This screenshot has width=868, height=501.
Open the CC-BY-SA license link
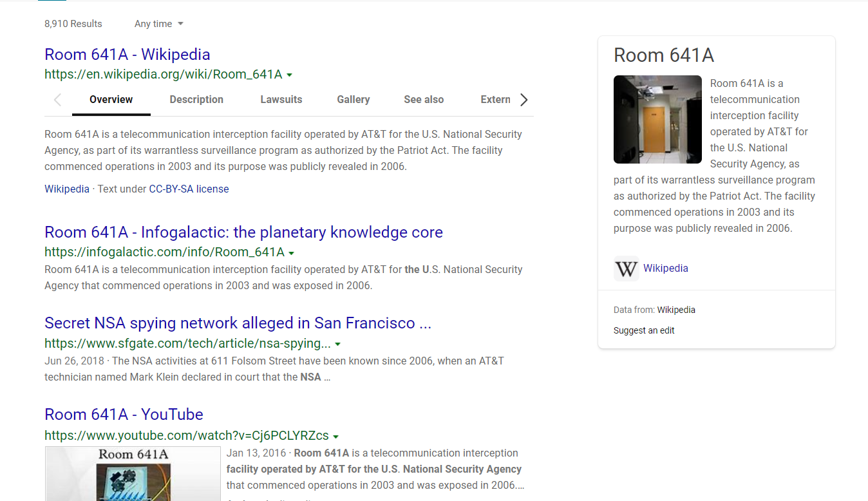[189, 189]
